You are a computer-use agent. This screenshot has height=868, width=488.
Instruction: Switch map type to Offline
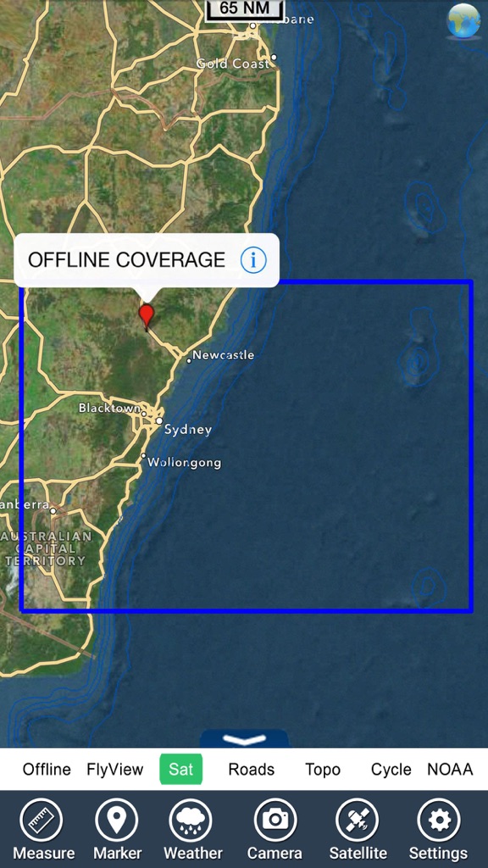point(47,770)
